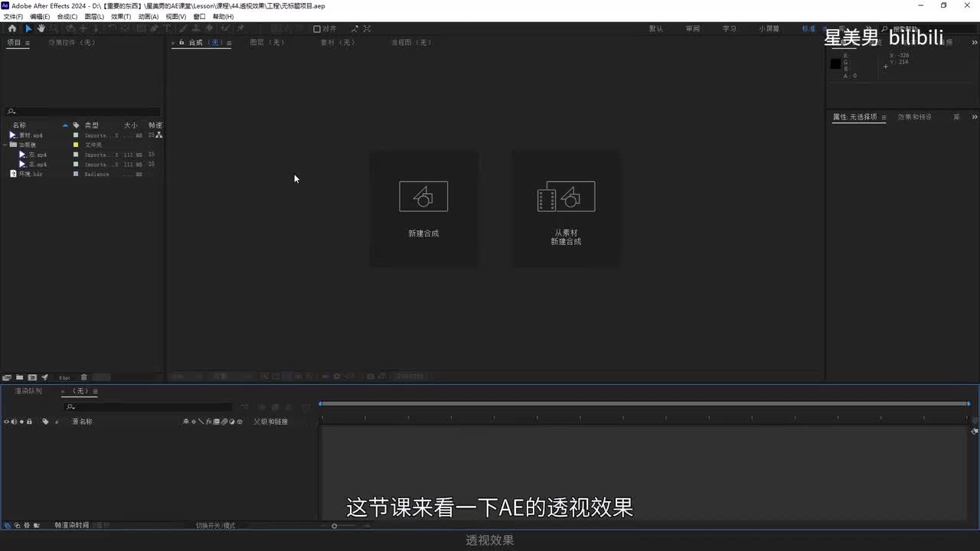Switch to the 效果和预设 tab
Image resolution: width=980 pixels, height=551 pixels.
pyautogui.click(x=915, y=117)
